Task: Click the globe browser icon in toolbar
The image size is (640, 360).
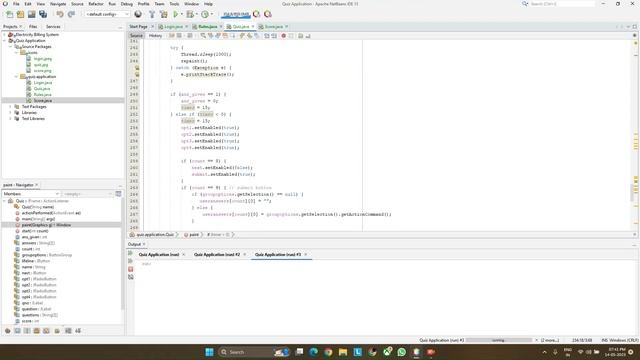Action: (138, 14)
